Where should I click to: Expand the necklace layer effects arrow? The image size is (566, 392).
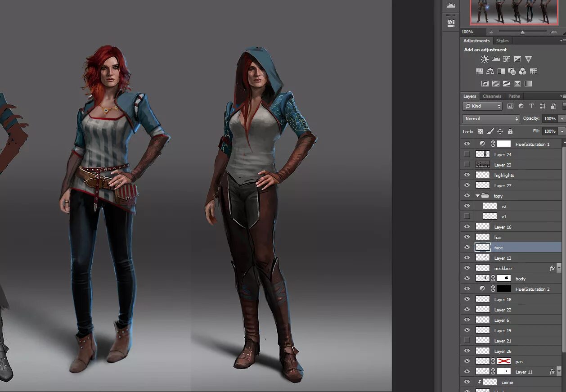pyautogui.click(x=559, y=268)
